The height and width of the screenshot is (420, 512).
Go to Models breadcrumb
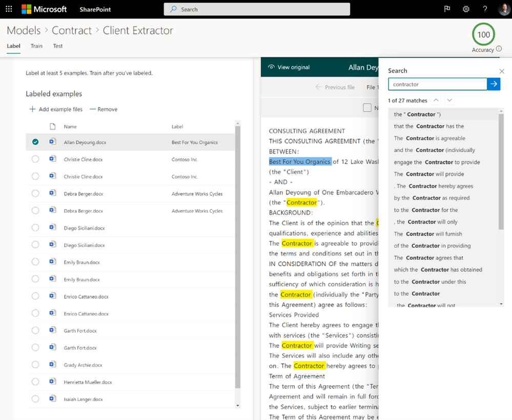point(24,30)
